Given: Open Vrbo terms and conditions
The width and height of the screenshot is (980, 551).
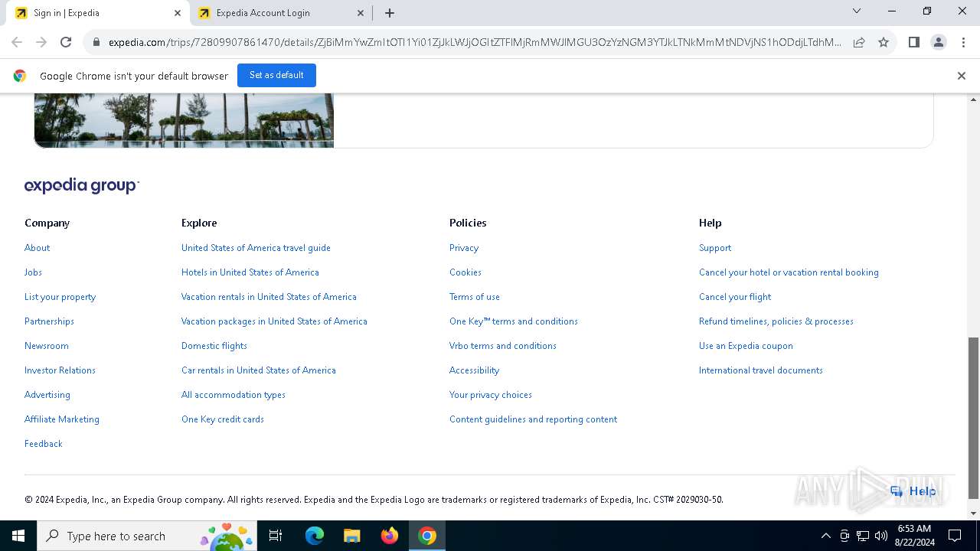Looking at the screenshot, I should (503, 346).
